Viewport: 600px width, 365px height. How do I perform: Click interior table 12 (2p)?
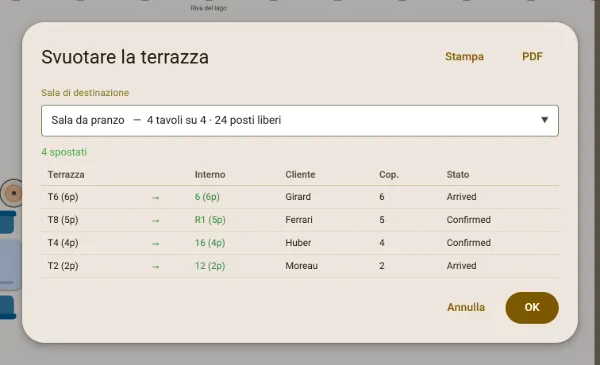click(210, 266)
